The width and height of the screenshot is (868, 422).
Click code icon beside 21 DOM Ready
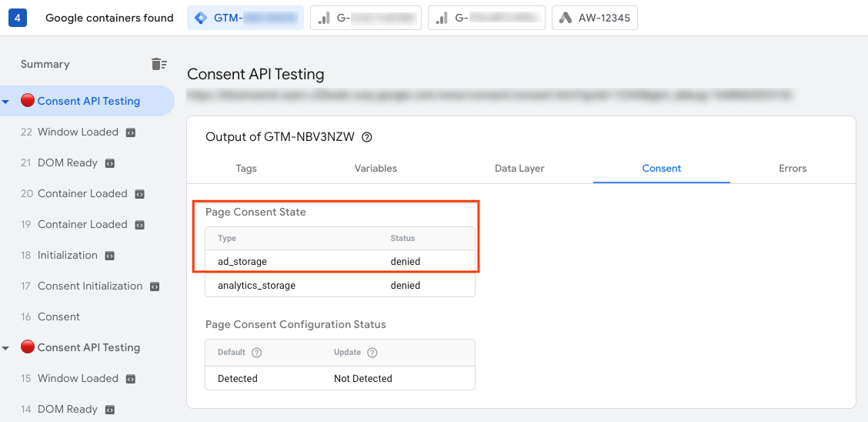(x=110, y=163)
